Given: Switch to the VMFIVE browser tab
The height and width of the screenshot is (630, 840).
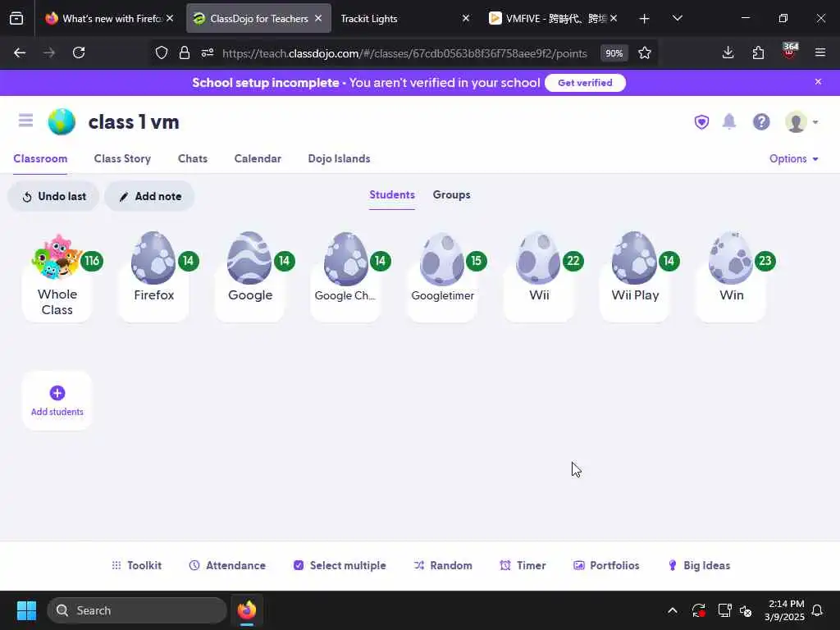Looking at the screenshot, I should tap(552, 19).
